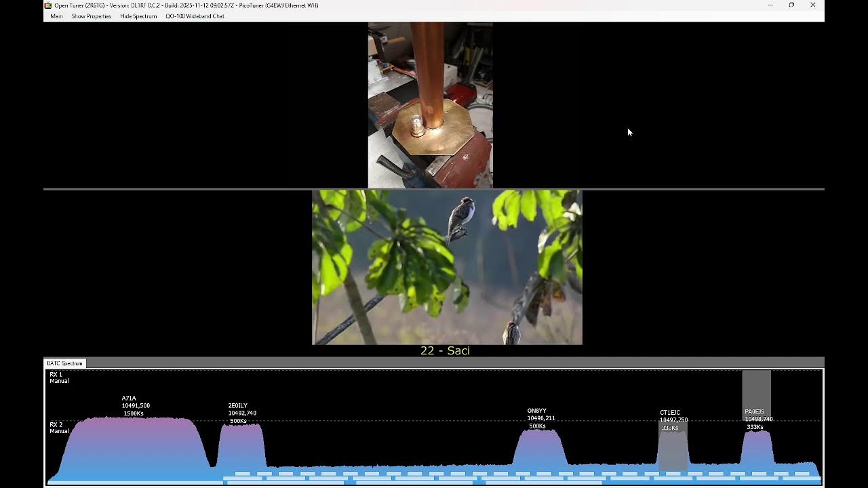Restore down the Open Tuner window
This screenshot has height=488, width=868.
791,5
